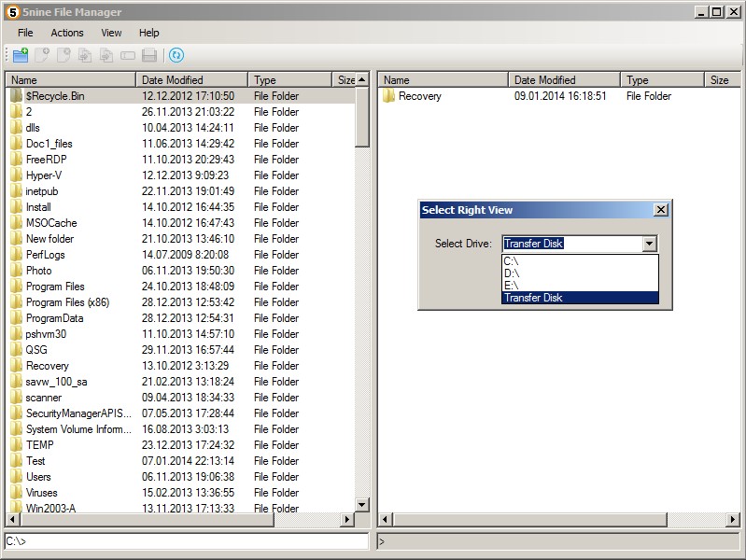746x560 pixels.
Task: Select the savw_100_sa folder name
Action: point(57,382)
